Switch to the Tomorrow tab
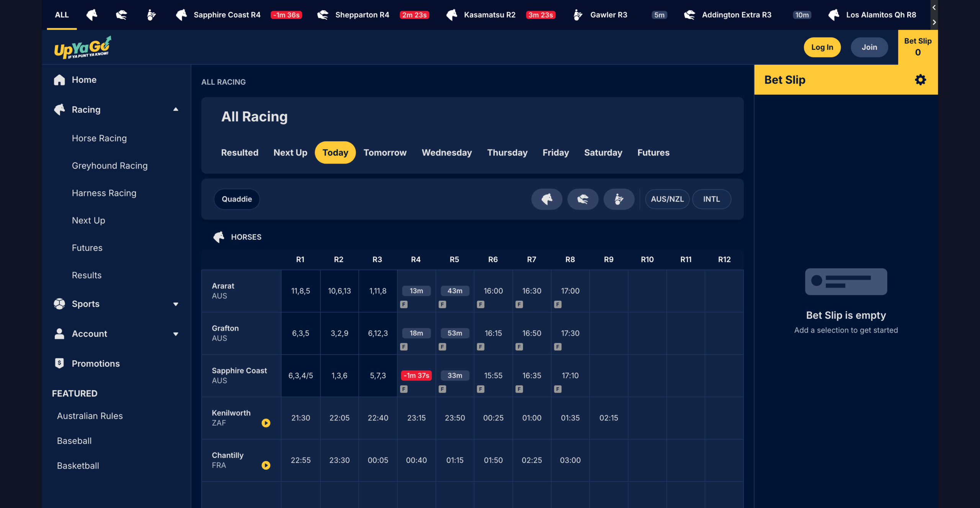980x508 pixels. pos(385,152)
